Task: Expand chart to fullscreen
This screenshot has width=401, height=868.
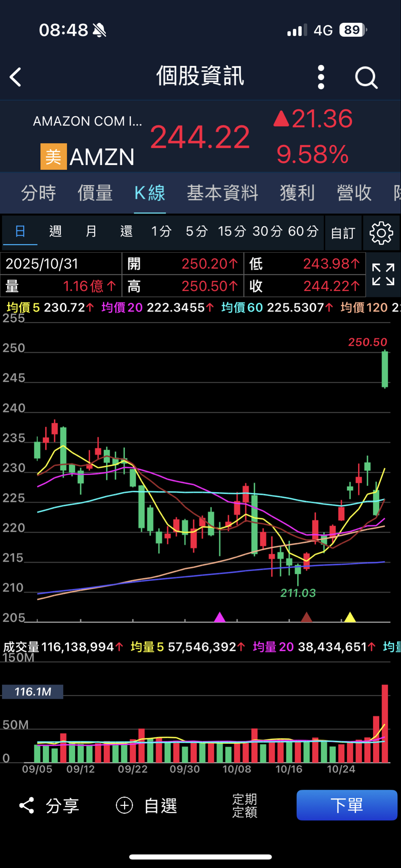Action: point(383,274)
